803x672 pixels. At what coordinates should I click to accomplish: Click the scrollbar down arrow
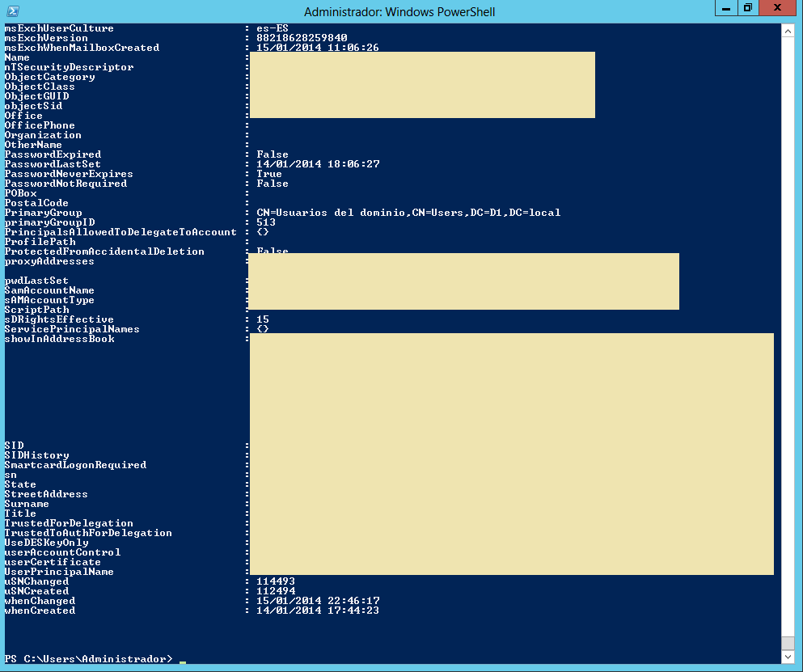pyautogui.click(x=788, y=657)
